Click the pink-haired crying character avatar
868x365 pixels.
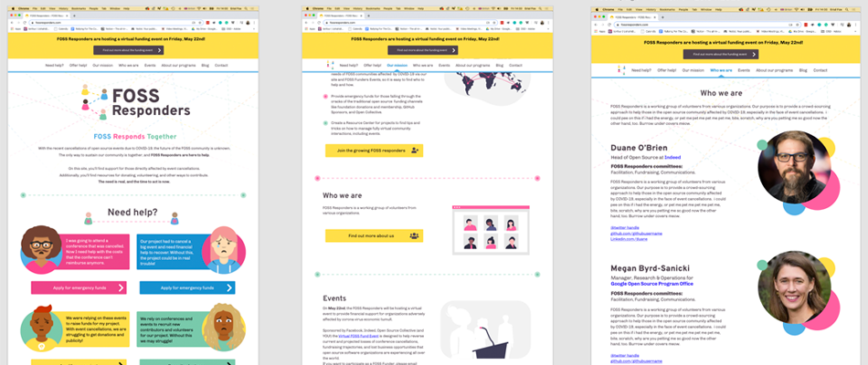(x=223, y=250)
